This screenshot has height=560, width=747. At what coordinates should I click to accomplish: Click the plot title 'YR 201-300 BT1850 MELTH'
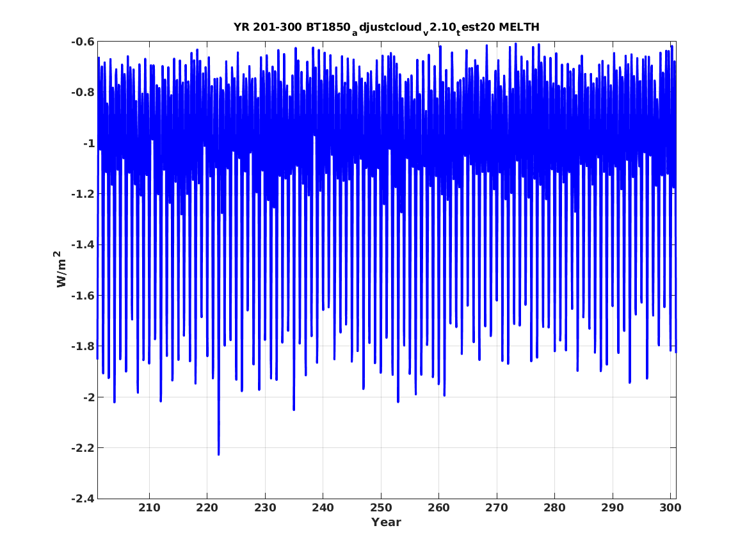(387, 28)
